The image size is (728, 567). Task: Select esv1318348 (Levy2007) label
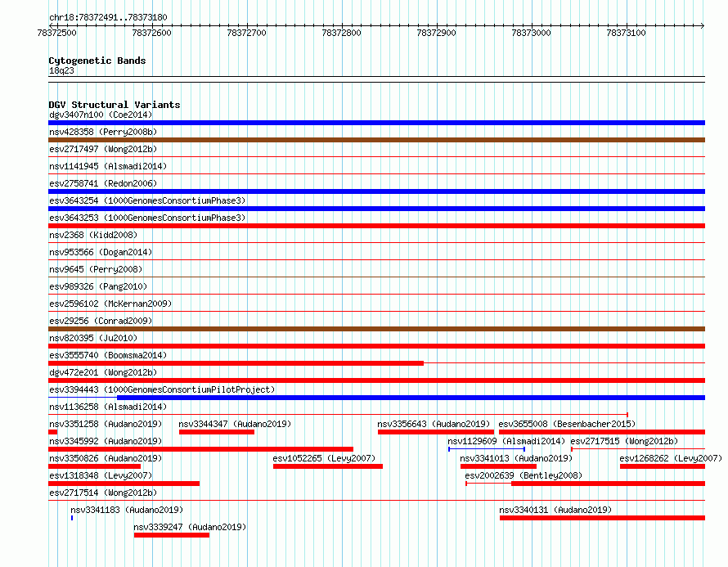tap(101, 475)
